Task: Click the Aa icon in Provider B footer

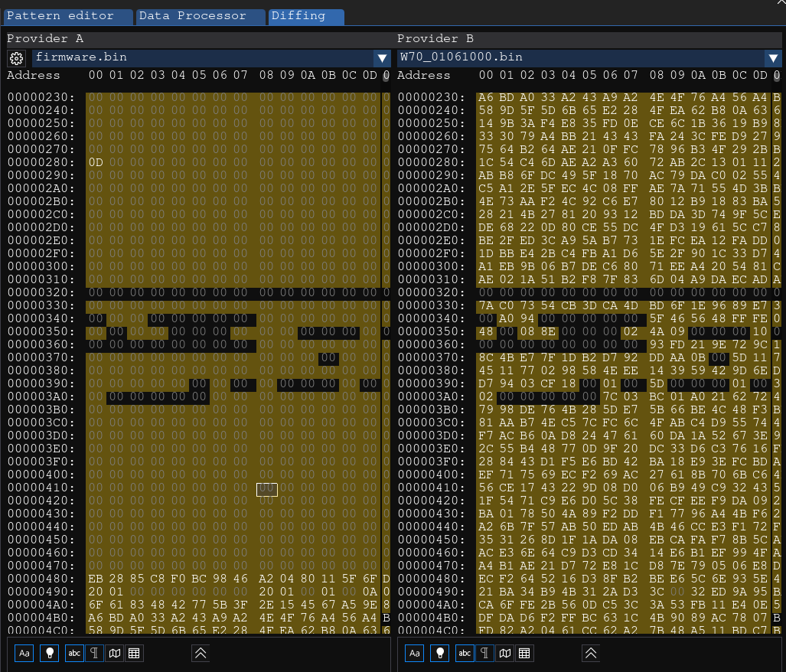Action: tap(415, 653)
